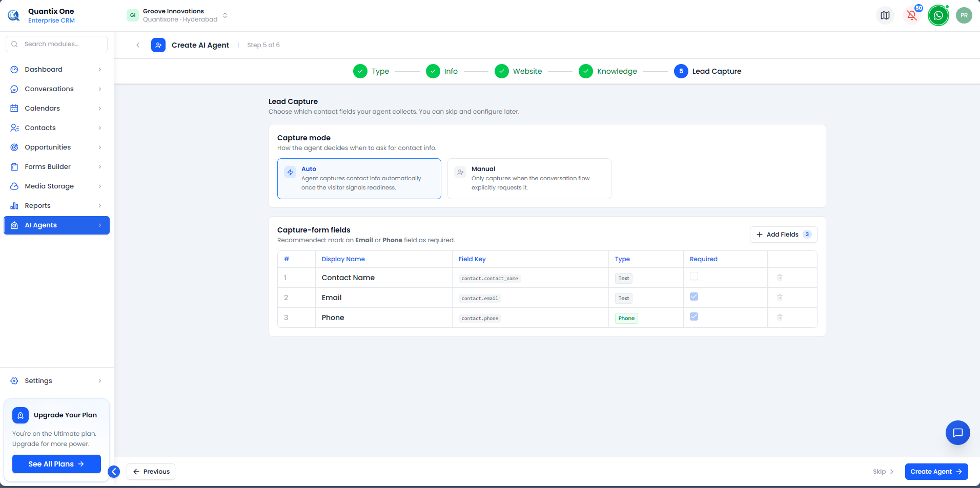
Task: Click the contact.phone field key
Action: [x=480, y=319]
